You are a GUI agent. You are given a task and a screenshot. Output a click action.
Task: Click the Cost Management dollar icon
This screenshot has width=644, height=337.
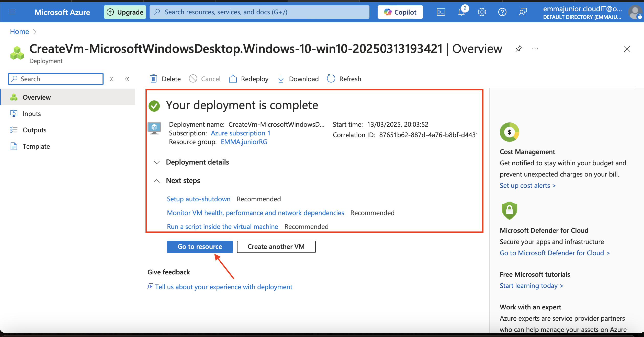coord(509,132)
